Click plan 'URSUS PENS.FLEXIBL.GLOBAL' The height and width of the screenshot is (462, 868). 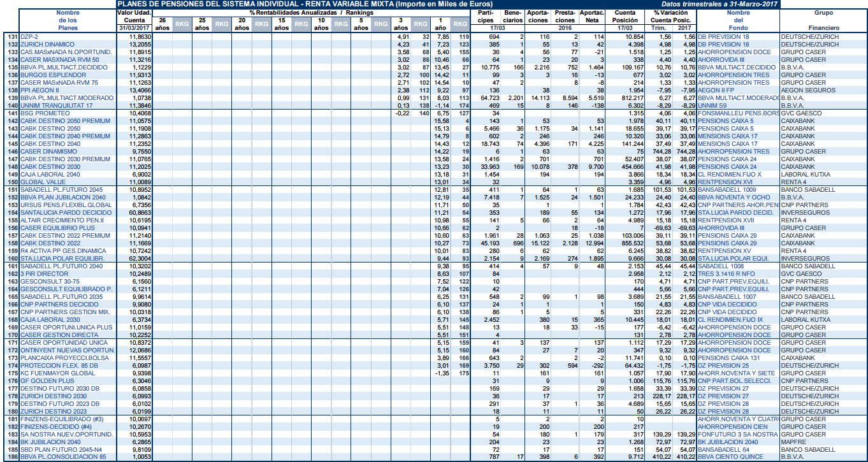[66, 205]
